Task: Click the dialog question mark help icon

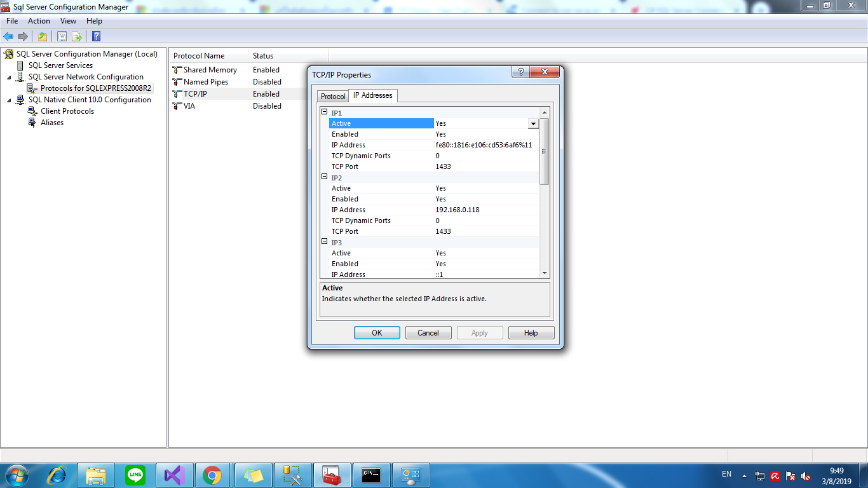Action: tap(520, 72)
